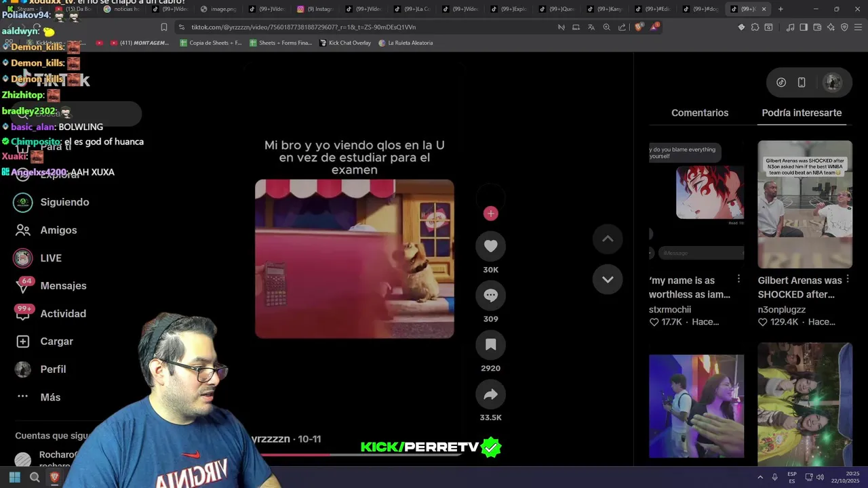Open the Brave Leo AI sparkle icon
Screen dimensions: 868x488
(831, 27)
